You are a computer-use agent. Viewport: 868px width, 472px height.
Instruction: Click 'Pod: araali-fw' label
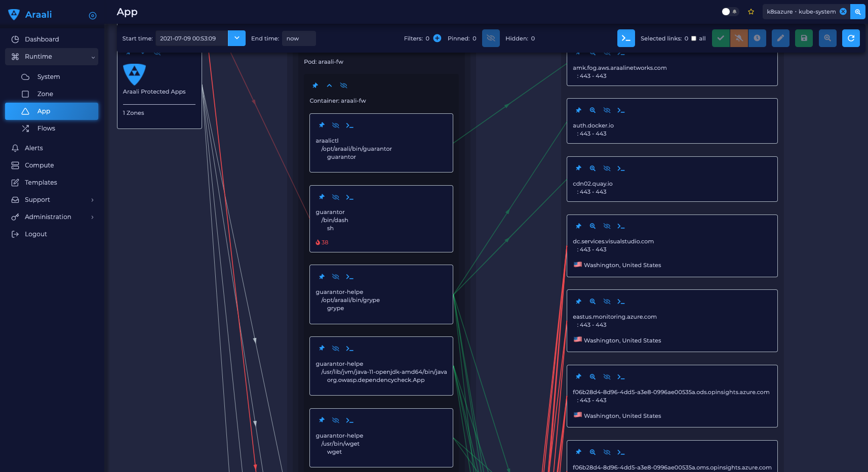click(324, 62)
